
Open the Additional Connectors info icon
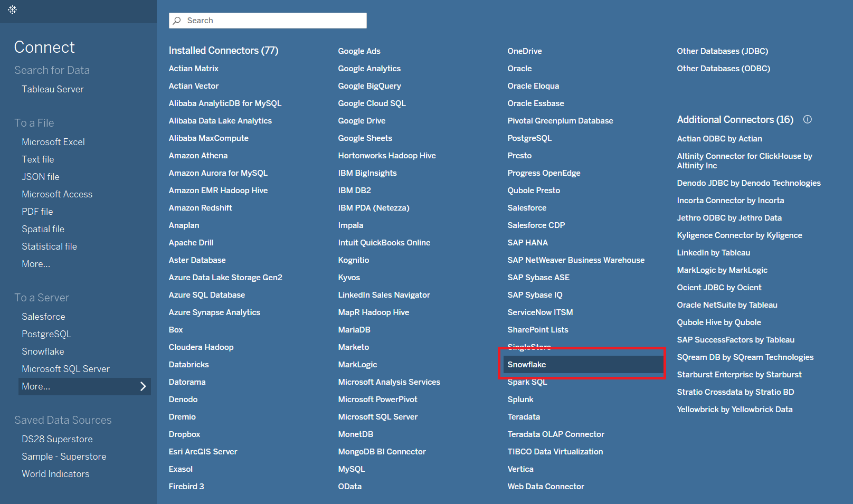(808, 119)
